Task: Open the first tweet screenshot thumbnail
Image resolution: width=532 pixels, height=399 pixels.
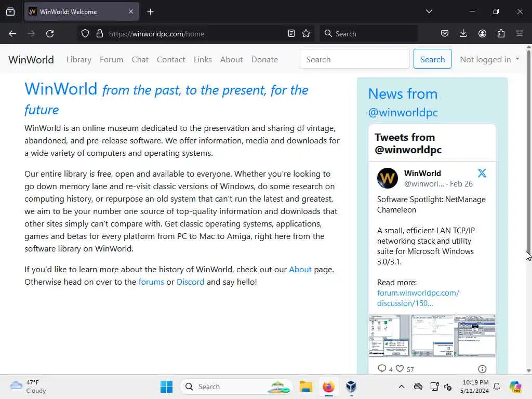Action: (x=389, y=336)
